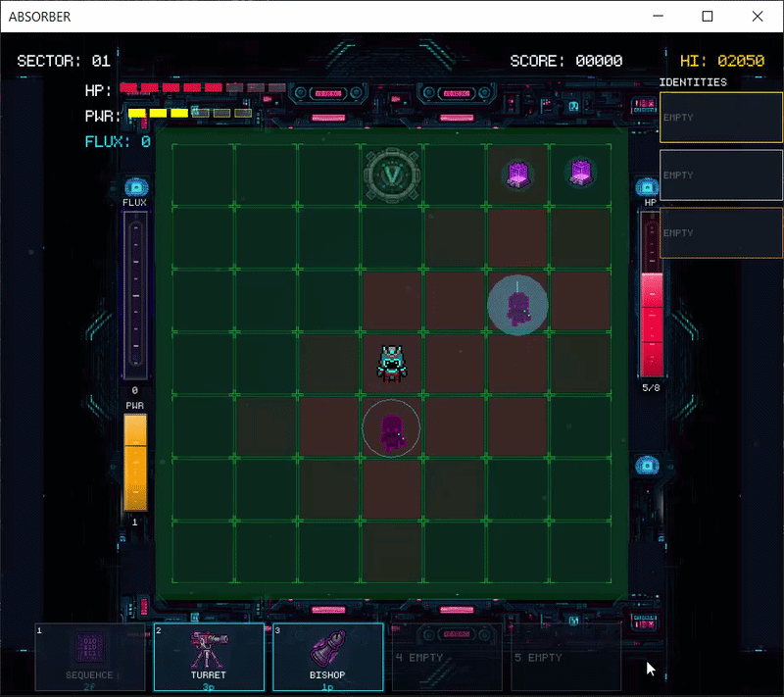Click the SCORE: 00000 readout
Viewport: 784px width, 697px height.
(x=566, y=61)
